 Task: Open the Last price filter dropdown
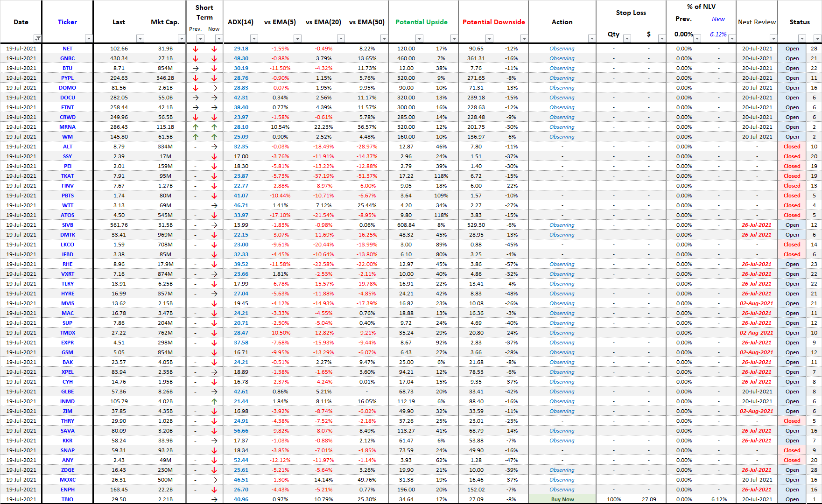(140, 39)
